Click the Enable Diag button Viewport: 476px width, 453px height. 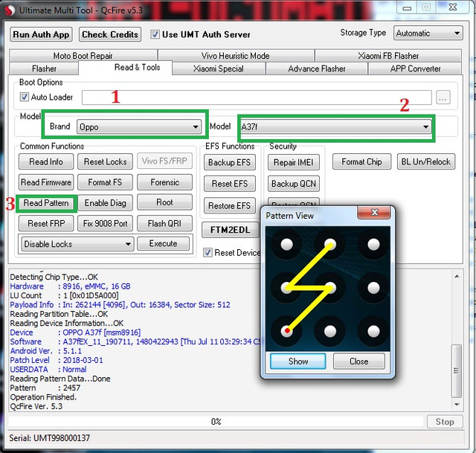105,203
